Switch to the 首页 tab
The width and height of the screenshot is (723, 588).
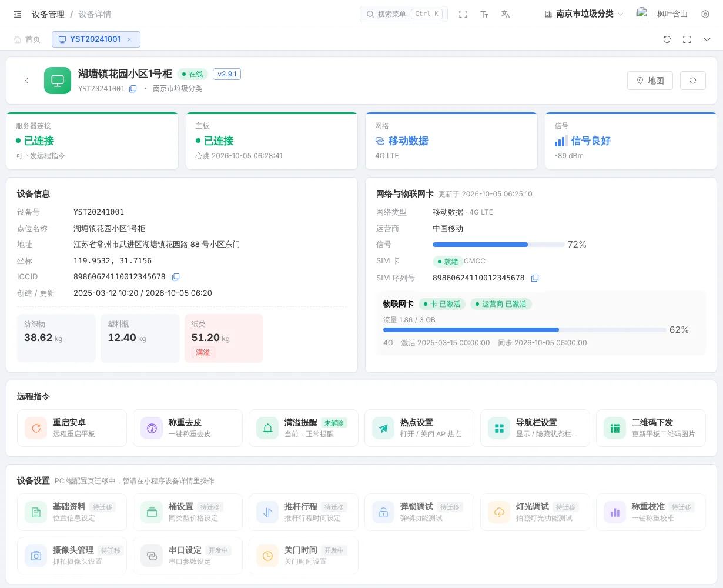coord(28,39)
